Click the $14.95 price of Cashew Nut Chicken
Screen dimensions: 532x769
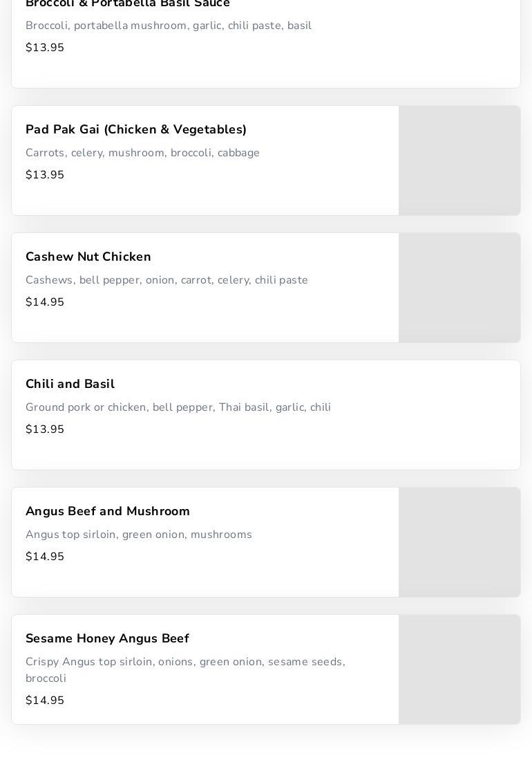(45, 303)
